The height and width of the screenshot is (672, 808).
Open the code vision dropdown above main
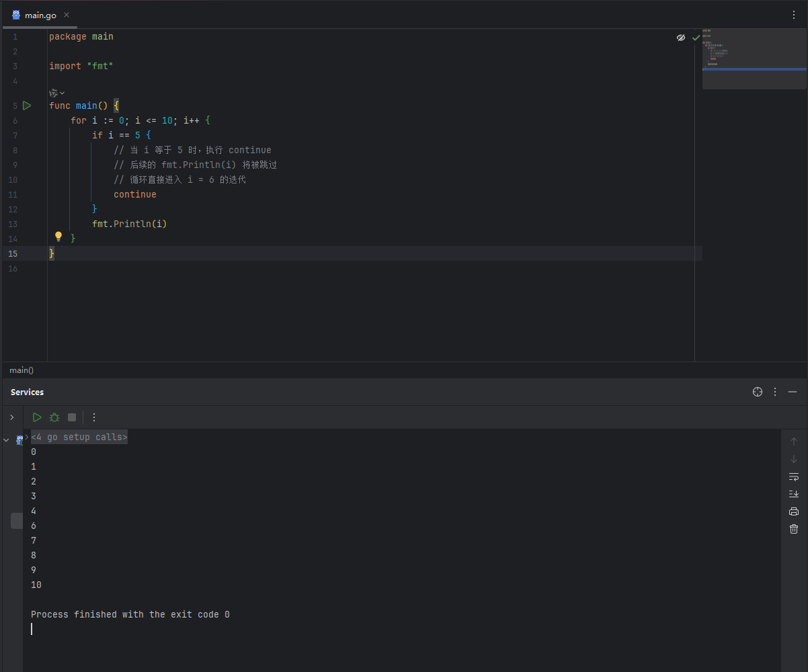tap(57, 93)
